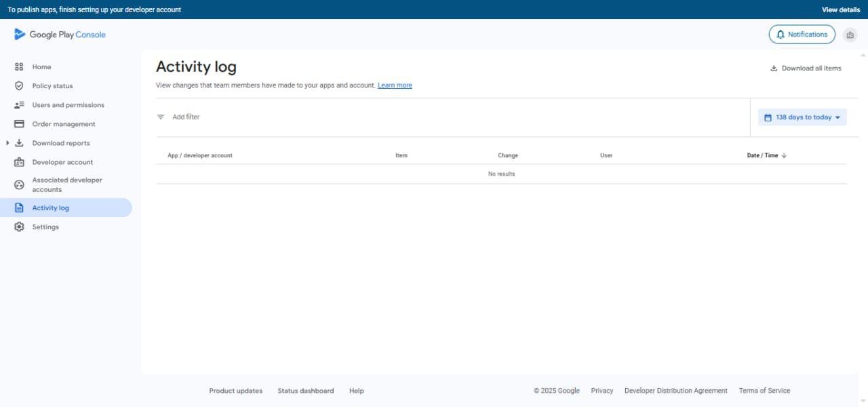Screen dimensions: 868x407
Task: Click the Policy status shield icon
Action: coord(19,86)
